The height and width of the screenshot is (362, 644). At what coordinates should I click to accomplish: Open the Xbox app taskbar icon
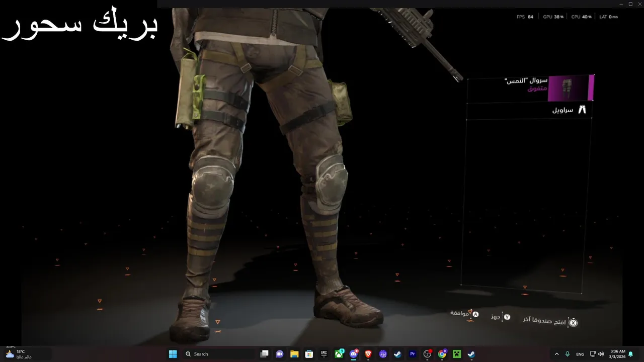tap(339, 354)
